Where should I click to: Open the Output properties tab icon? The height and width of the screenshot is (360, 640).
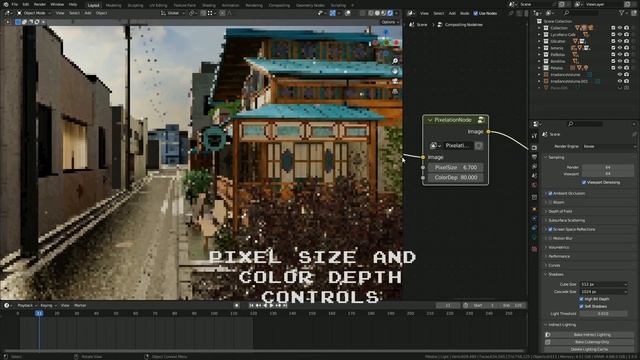click(534, 157)
